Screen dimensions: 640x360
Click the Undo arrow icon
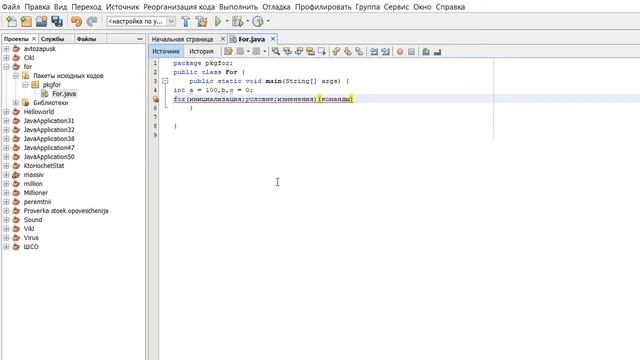[76, 21]
